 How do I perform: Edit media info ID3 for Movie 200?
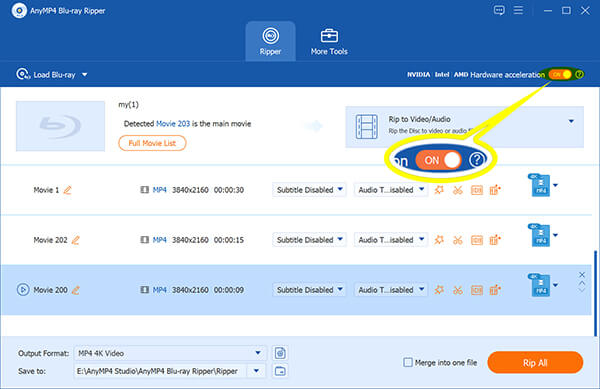[476, 290]
